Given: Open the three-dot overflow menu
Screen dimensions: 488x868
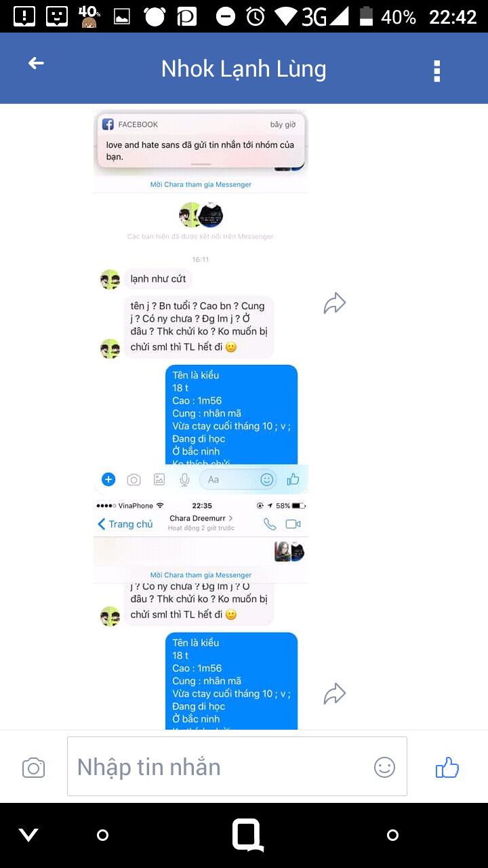Looking at the screenshot, I should (437, 71).
